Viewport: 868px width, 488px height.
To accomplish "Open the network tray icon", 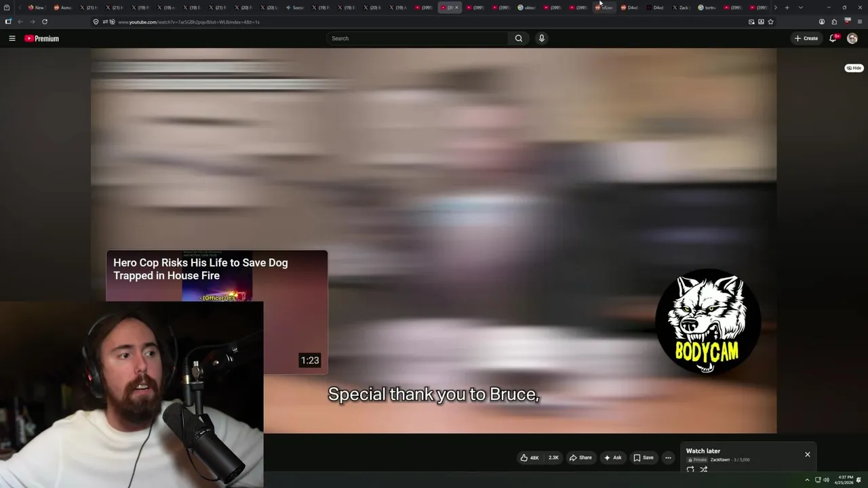I will coord(817,480).
